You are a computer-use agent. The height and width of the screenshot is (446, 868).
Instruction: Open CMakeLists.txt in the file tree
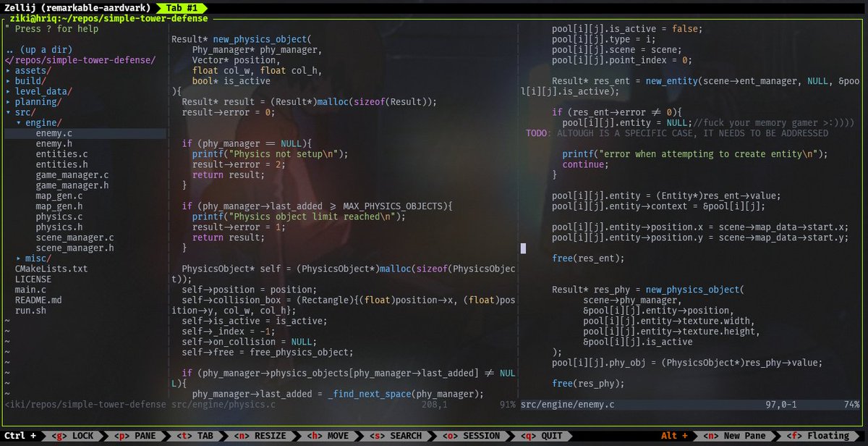(51, 269)
